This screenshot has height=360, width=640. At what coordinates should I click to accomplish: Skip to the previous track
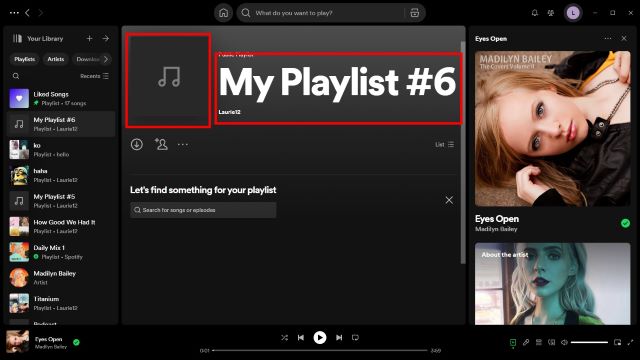point(301,338)
